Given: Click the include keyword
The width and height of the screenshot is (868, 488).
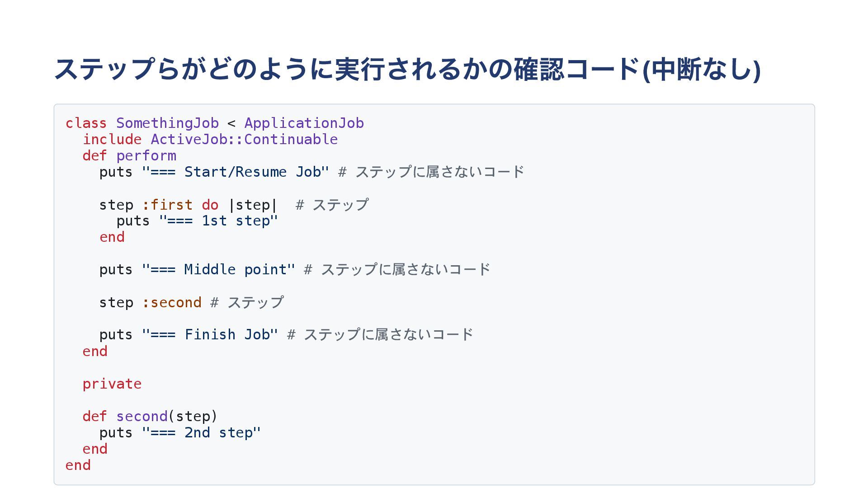Looking at the screenshot, I should [x=112, y=139].
